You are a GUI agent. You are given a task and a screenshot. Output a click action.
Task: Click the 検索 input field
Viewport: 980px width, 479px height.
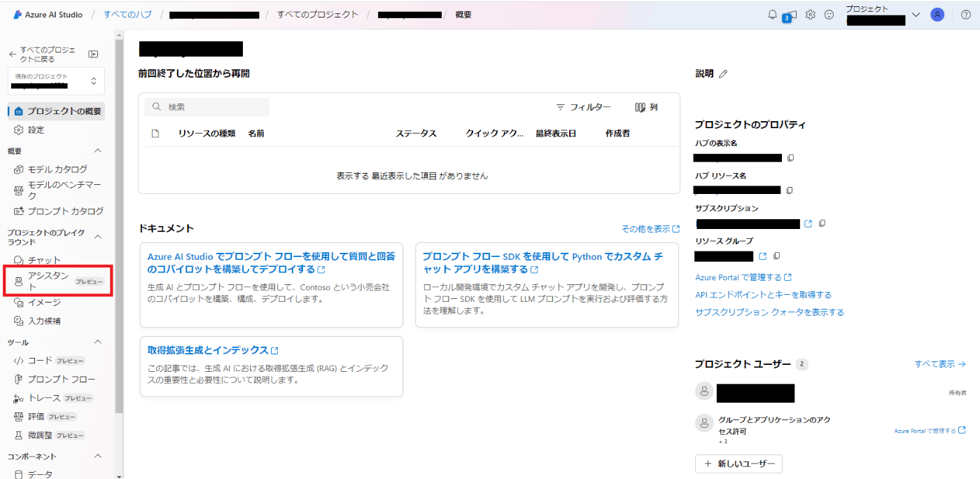207,107
